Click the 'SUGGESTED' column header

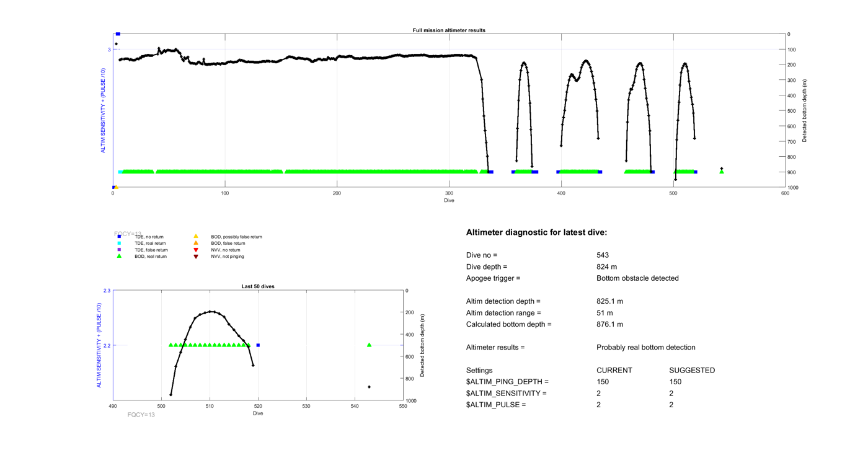pyautogui.click(x=692, y=371)
